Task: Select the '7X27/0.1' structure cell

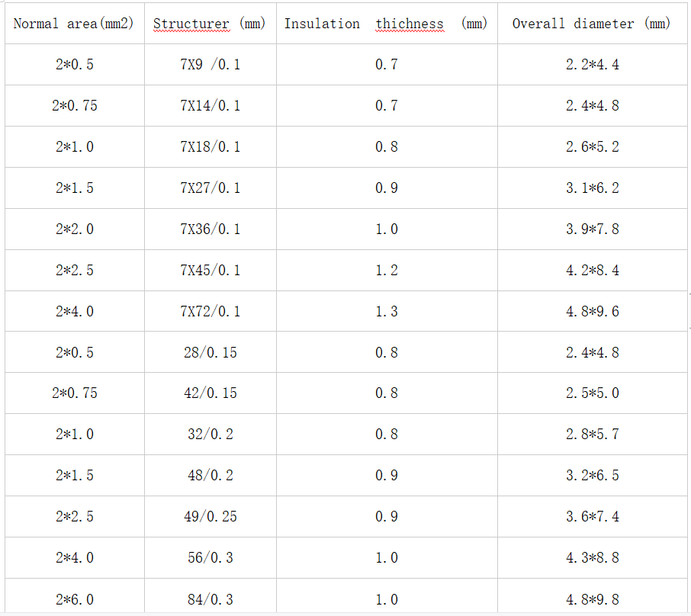Action: point(211,188)
